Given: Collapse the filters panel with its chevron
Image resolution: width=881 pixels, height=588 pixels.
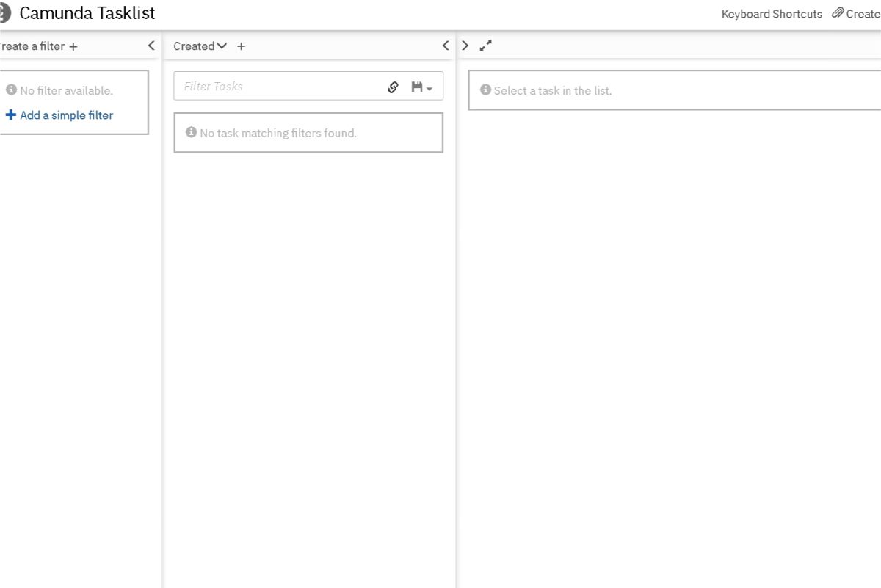Looking at the screenshot, I should coord(151,46).
